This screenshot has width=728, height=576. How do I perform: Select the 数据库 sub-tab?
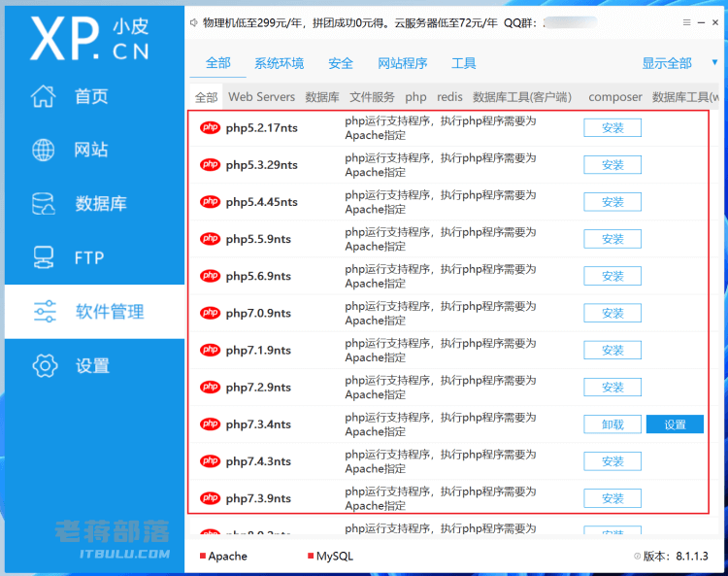322,97
